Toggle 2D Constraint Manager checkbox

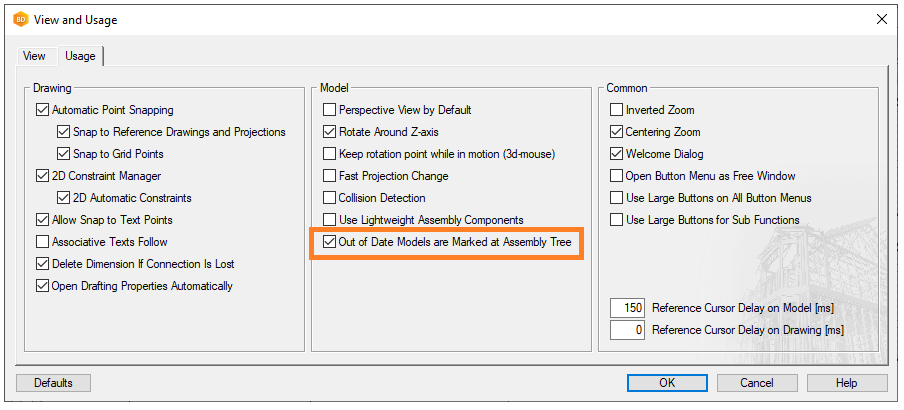click(x=42, y=176)
